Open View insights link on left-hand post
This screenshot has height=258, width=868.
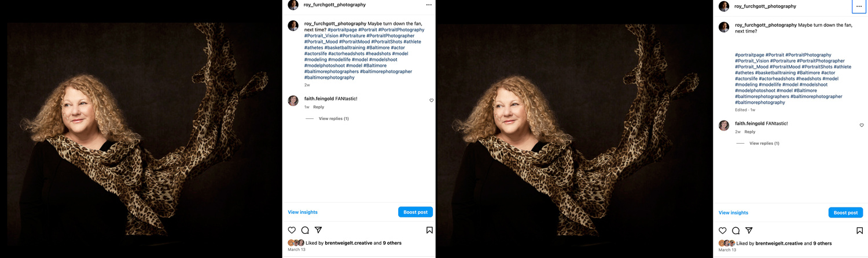(303, 212)
